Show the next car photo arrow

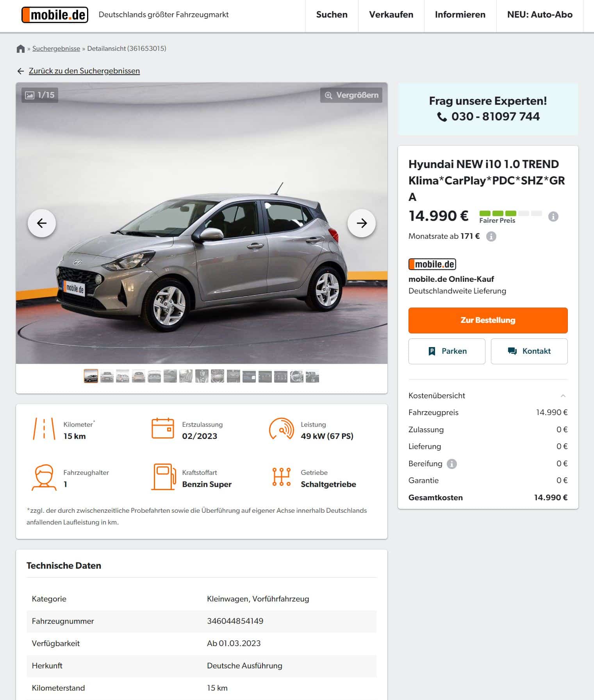[362, 223]
